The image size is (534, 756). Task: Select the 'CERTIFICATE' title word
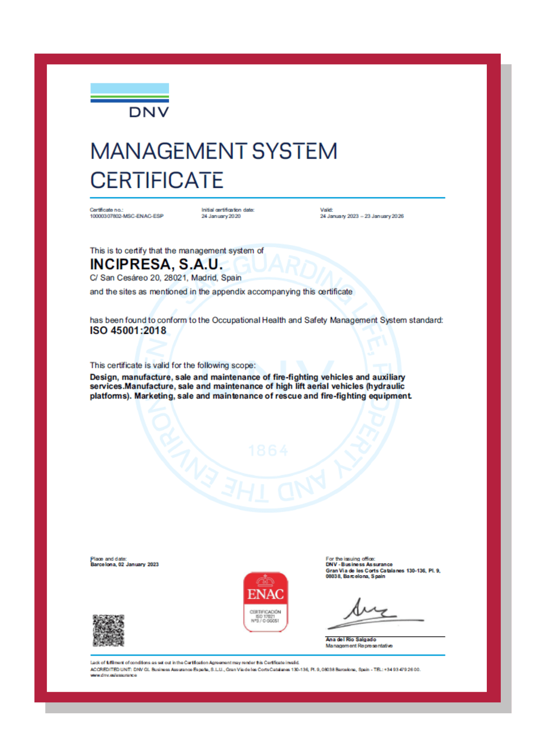pyautogui.click(x=157, y=180)
